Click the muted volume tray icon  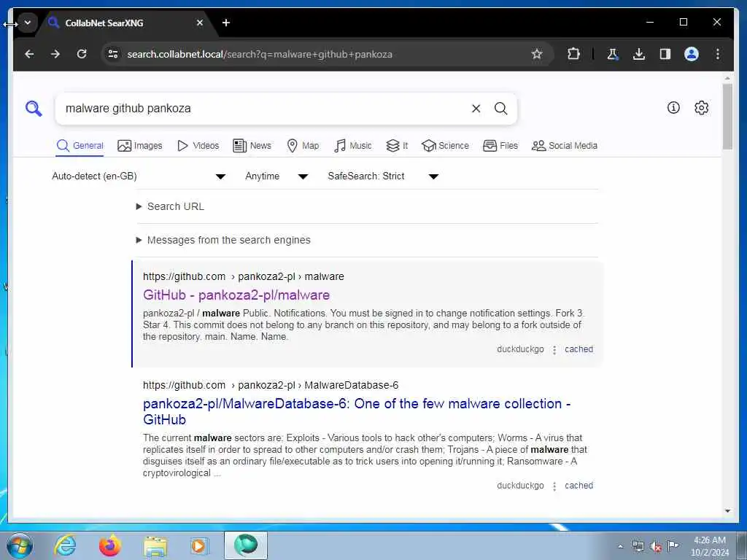coord(656,546)
